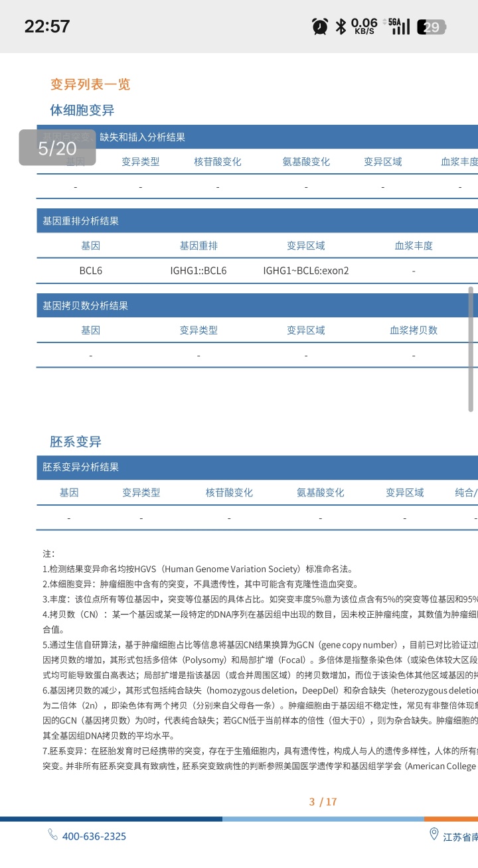This screenshot has width=478, height=868.
Task: Select the BCL6 gene cell
Action: pos(90,271)
